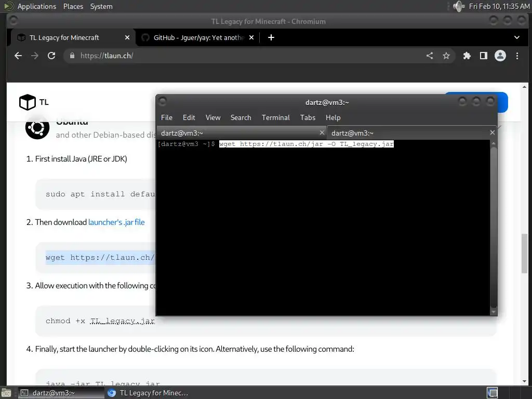
Task: Click the workspace switcher icon
Action: (x=493, y=393)
